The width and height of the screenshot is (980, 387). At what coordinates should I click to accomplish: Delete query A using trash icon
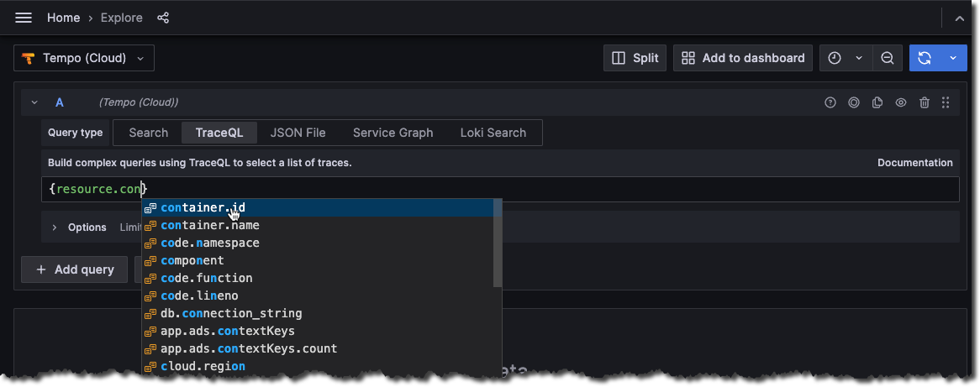pyautogui.click(x=925, y=102)
